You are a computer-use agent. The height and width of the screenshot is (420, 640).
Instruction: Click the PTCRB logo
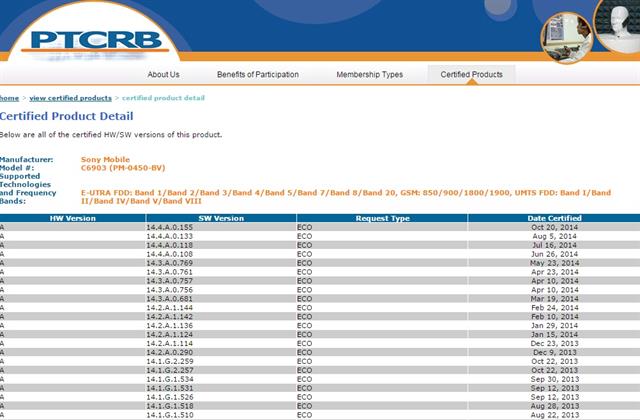pos(96,41)
